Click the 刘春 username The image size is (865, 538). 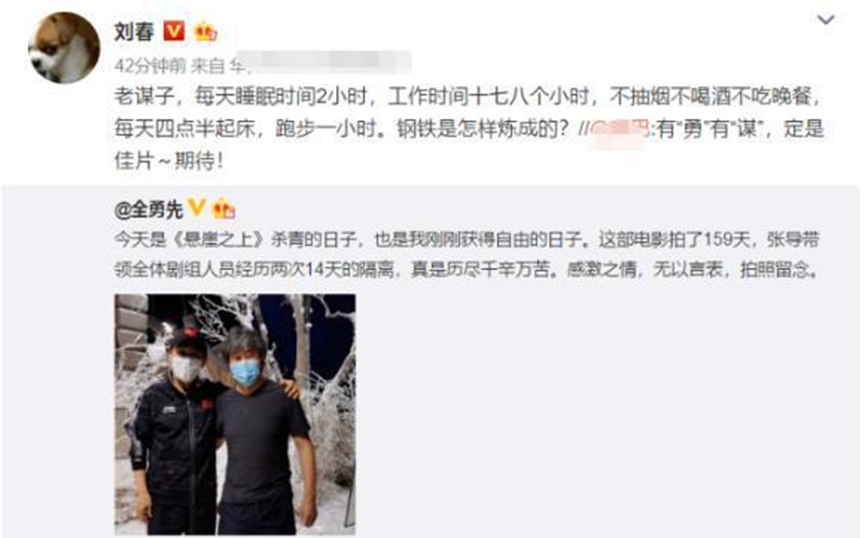(x=134, y=31)
